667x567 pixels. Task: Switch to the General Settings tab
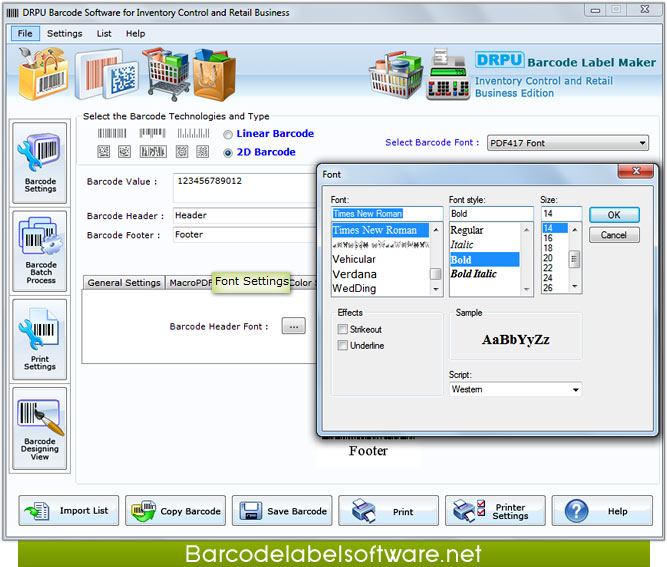[x=124, y=282]
